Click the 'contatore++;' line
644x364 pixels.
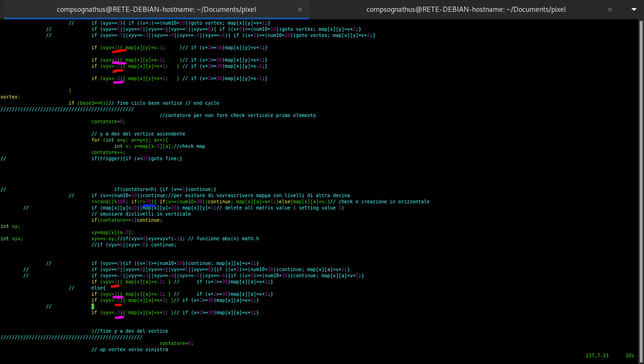pyautogui.click(x=108, y=152)
